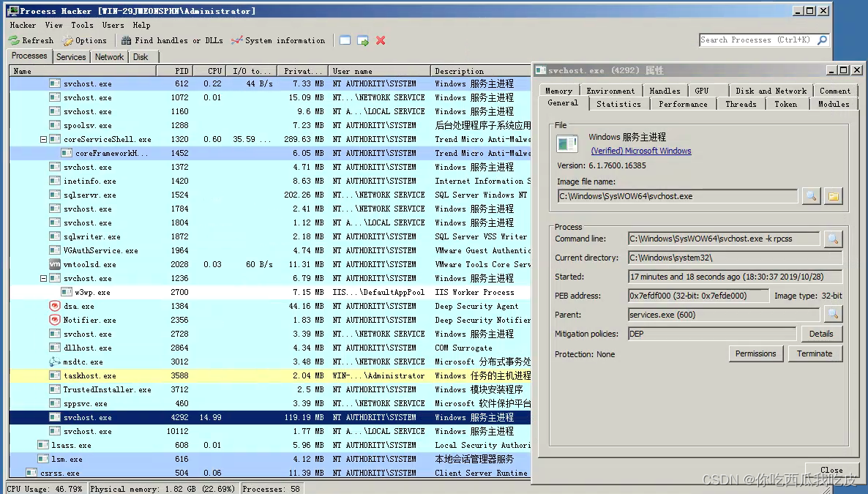Switch to the Services tab
868x494 pixels.
(71, 56)
